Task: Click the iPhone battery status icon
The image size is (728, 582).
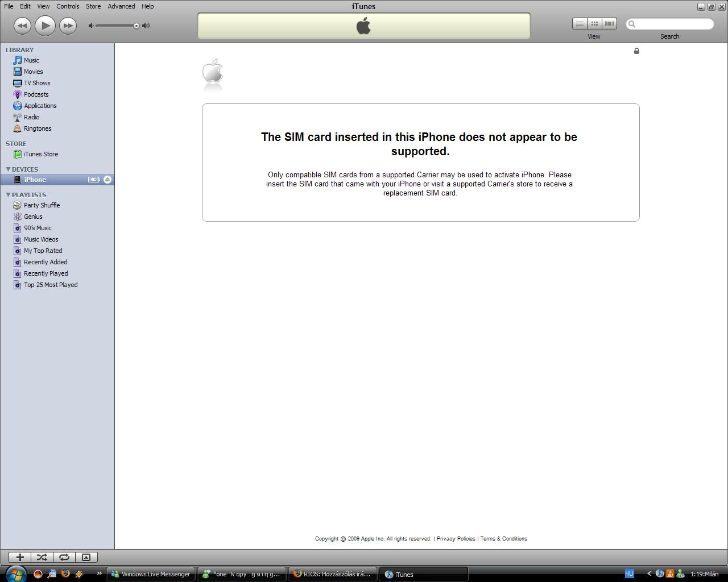Action: click(x=94, y=180)
